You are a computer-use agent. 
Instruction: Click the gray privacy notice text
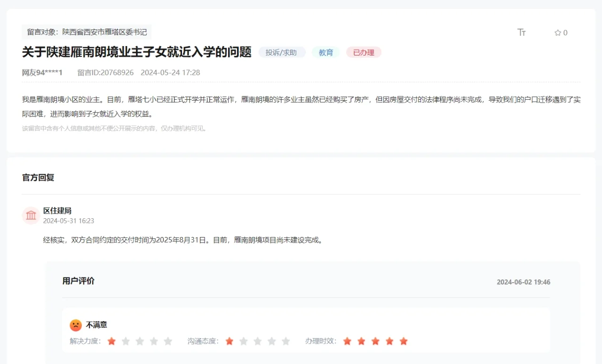click(x=115, y=128)
